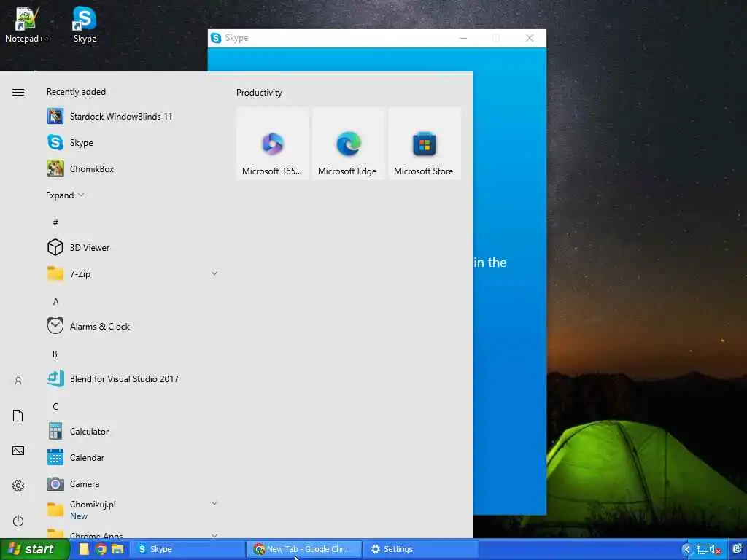Click the Power icon in Start sidebar

coord(18,521)
